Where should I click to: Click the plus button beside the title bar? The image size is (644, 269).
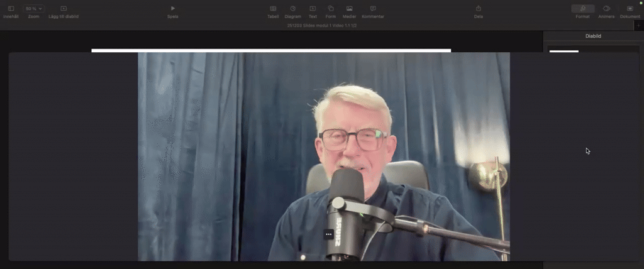[638, 26]
